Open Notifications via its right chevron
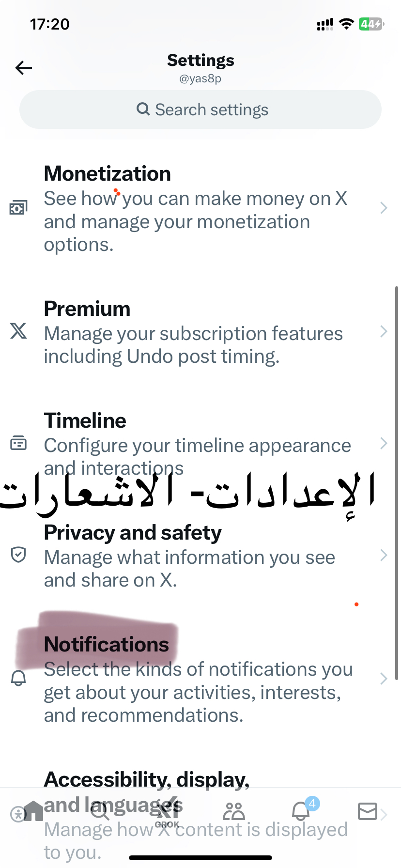 point(384,679)
